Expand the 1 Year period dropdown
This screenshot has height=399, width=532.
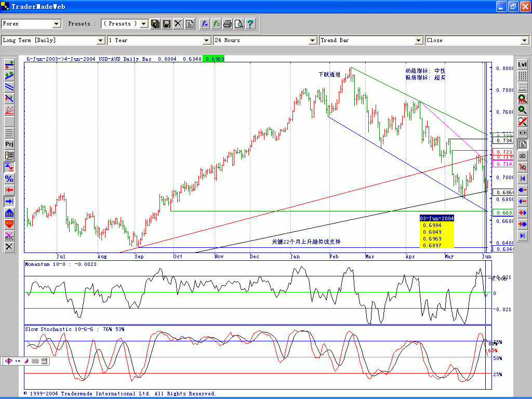click(206, 41)
